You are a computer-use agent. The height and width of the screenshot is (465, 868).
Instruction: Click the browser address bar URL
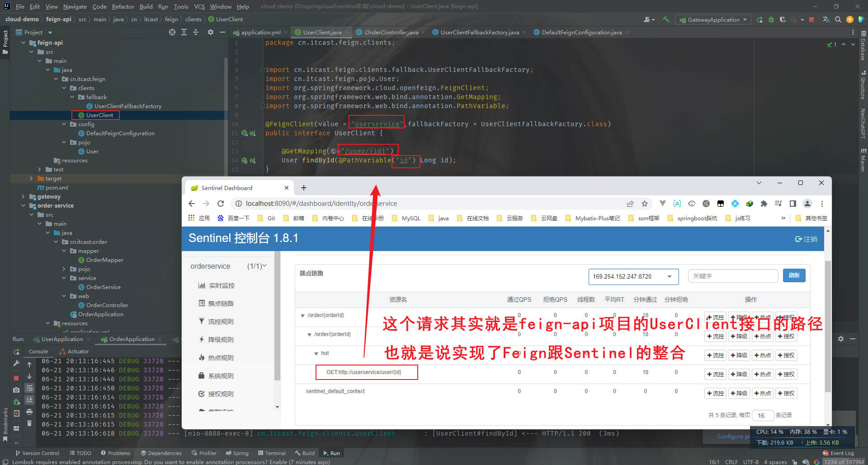click(321, 204)
